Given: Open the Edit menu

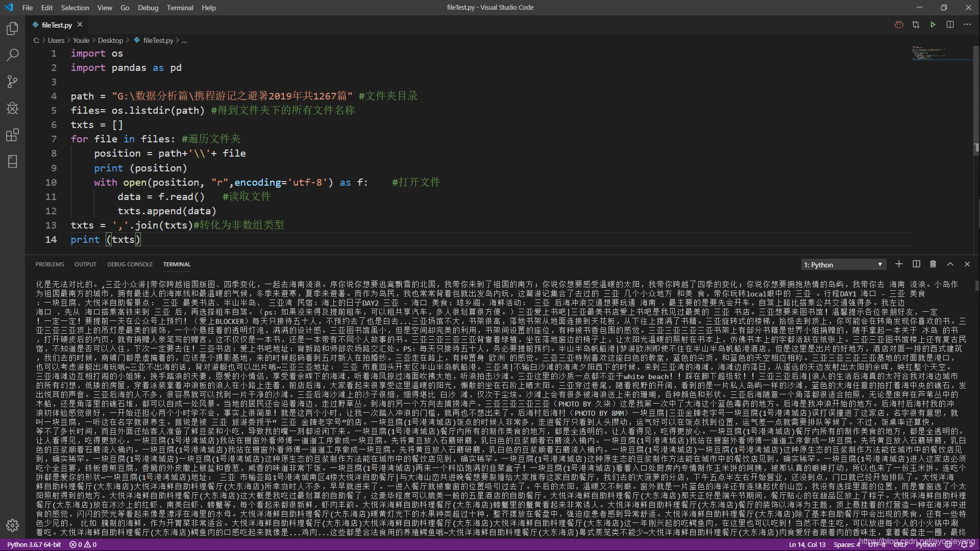Looking at the screenshot, I should coord(47,8).
